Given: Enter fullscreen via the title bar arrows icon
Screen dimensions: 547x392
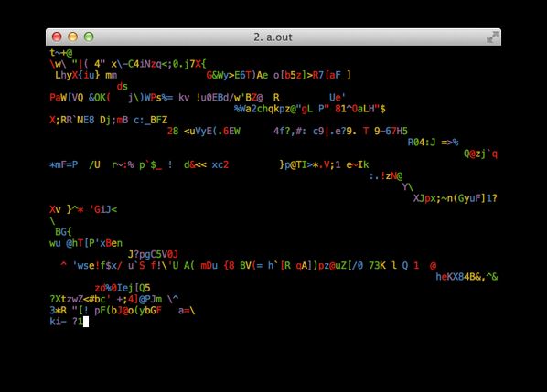Looking at the screenshot, I should [492, 37].
